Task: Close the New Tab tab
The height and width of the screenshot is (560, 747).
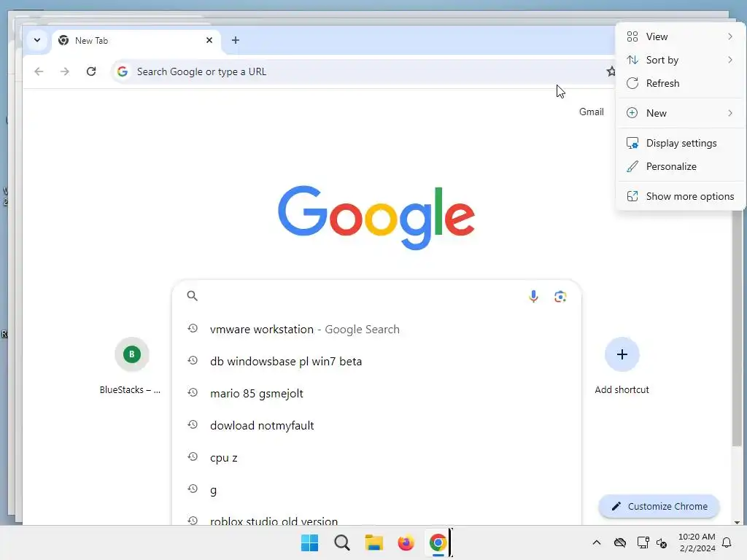Action: point(209,41)
